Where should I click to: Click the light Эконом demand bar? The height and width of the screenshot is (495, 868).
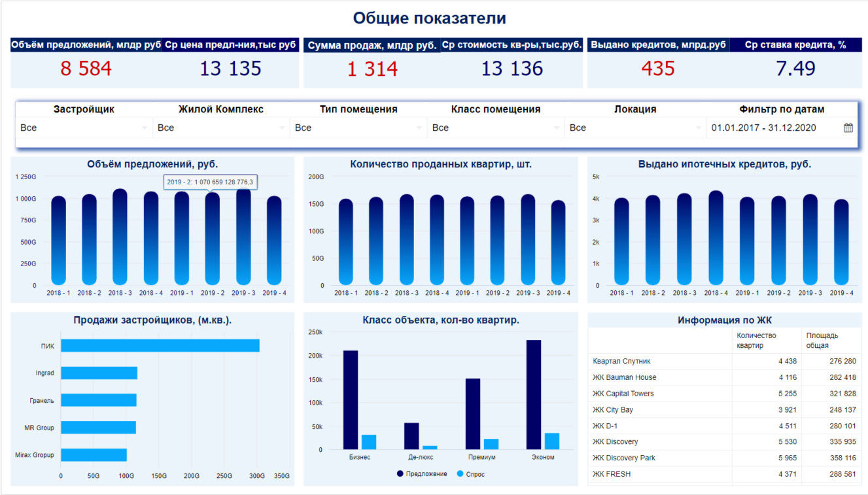coord(552,441)
